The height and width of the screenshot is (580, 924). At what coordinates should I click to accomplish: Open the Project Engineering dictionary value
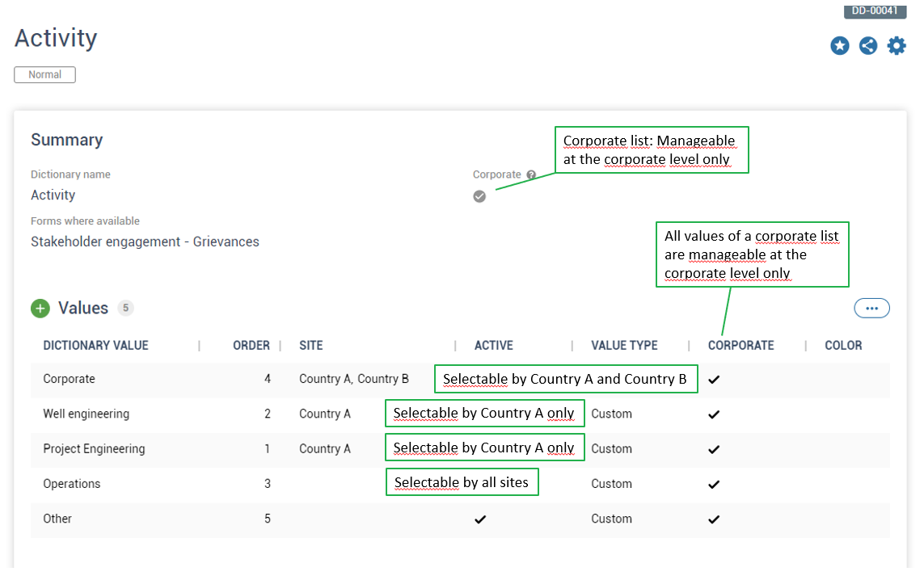coord(94,449)
